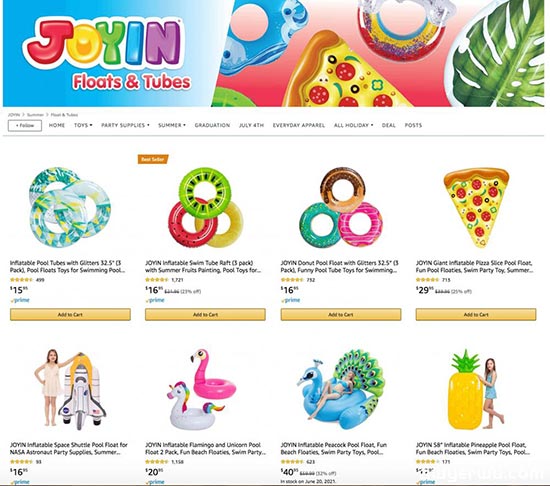The width and height of the screenshot is (550, 486).
Task: Open the donut pool float product image
Action: [341, 207]
